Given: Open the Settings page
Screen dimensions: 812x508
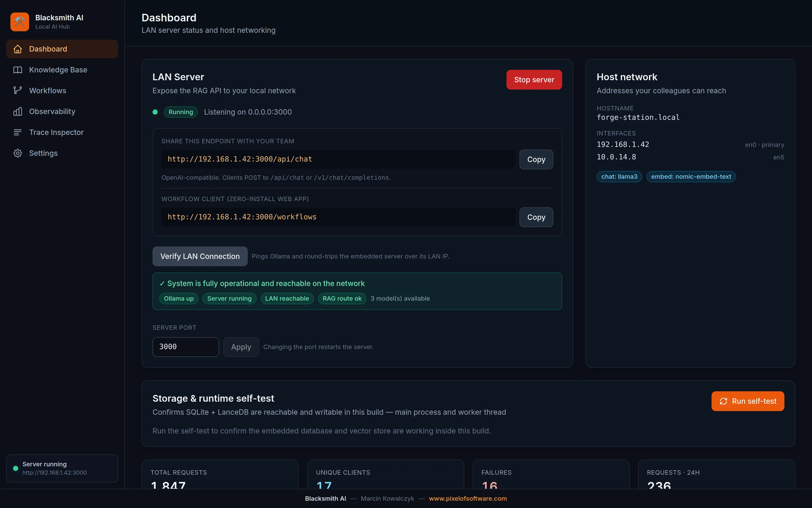Looking at the screenshot, I should click(62, 153).
